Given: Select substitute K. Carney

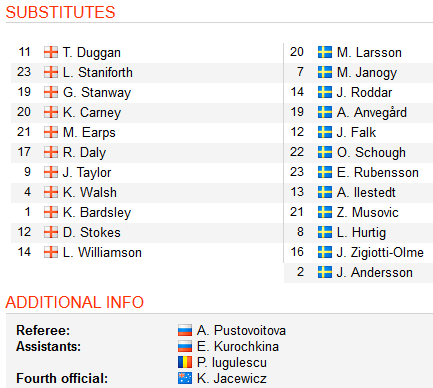Looking at the screenshot, I should click(92, 112).
